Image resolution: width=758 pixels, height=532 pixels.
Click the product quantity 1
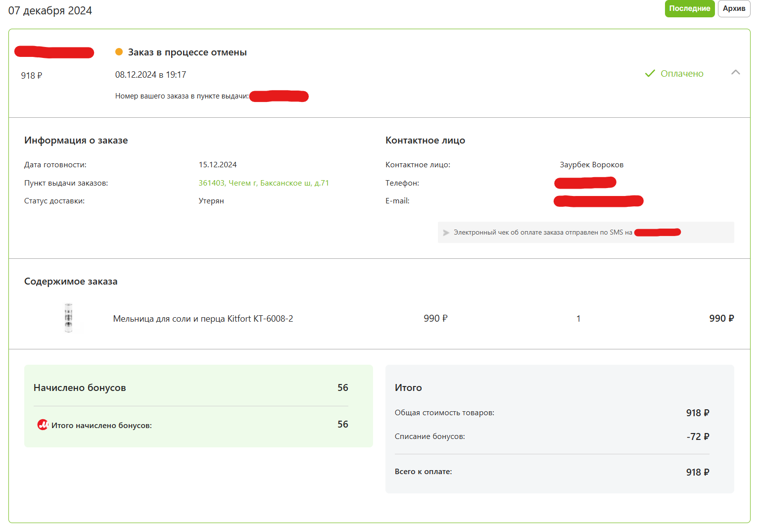tap(578, 319)
